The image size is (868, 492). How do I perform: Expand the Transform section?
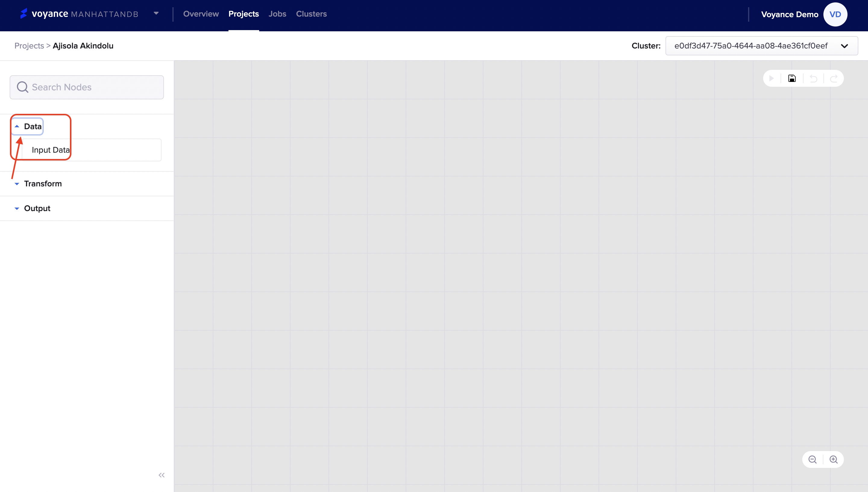[x=42, y=183]
